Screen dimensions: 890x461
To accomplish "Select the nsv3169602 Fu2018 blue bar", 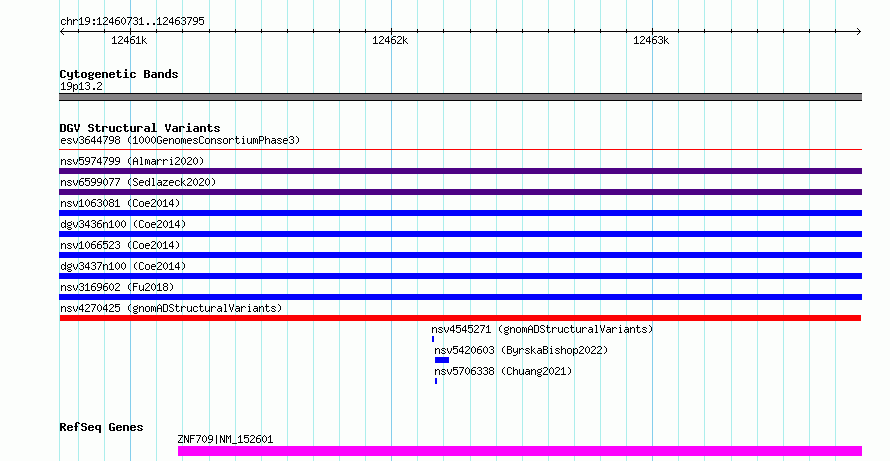I will 460,297.
